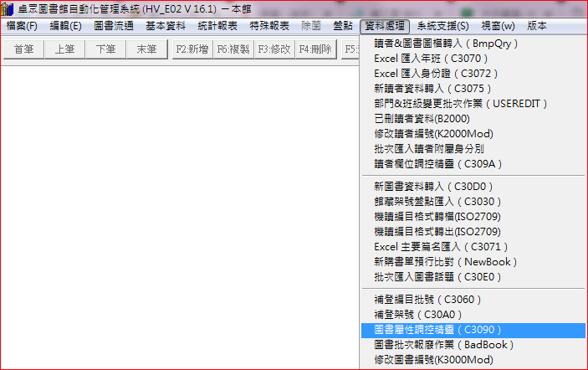Open the 統計報表 menu

point(217,26)
